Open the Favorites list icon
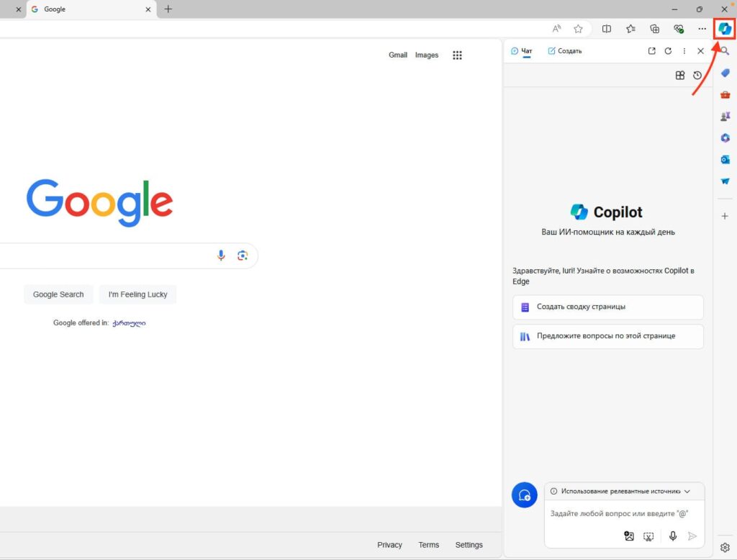The height and width of the screenshot is (560, 737). click(x=630, y=29)
